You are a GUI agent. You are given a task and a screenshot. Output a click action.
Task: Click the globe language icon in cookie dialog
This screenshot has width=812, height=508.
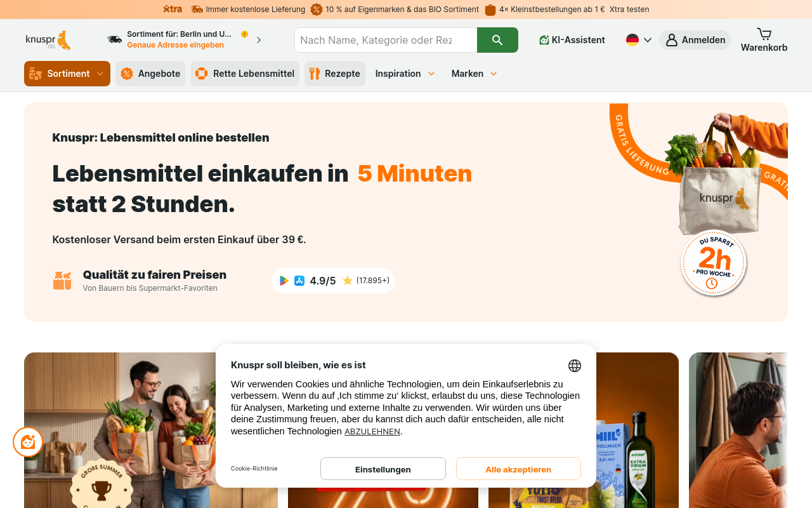click(x=575, y=366)
